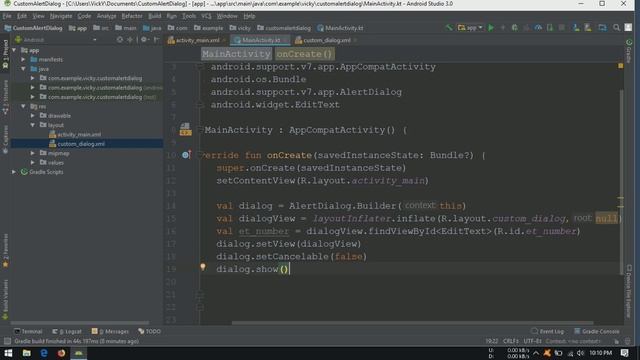Click the Debug app bug icon
The height and width of the screenshot is (360, 640).
pos(515,28)
